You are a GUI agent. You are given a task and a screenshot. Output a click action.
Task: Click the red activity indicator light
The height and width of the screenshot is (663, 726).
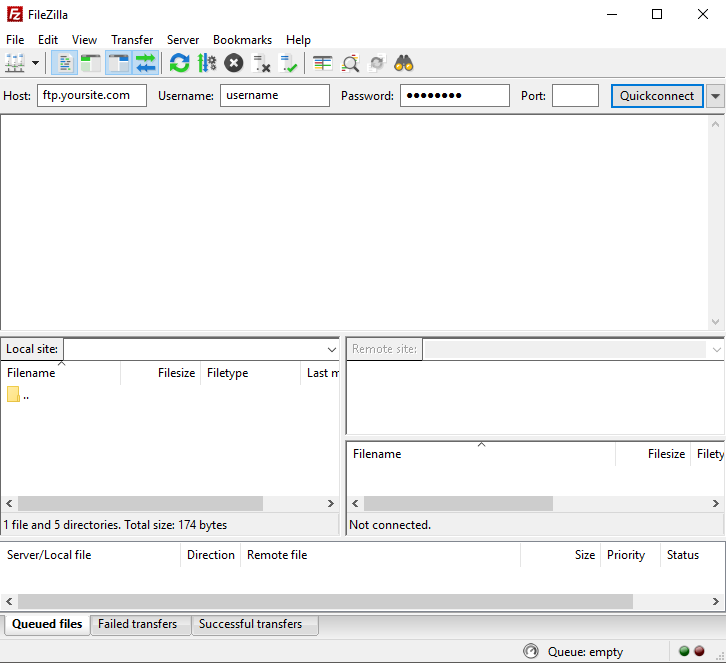point(700,651)
